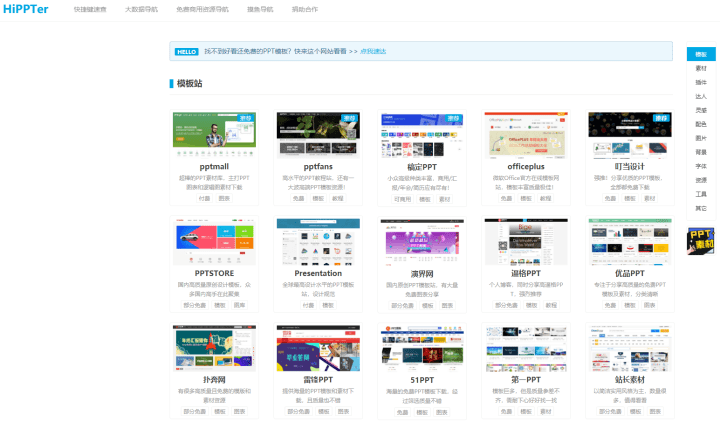This screenshot has height=422, width=720.
Task: Open the PPTSTORE site thumbnail
Action: point(214,242)
